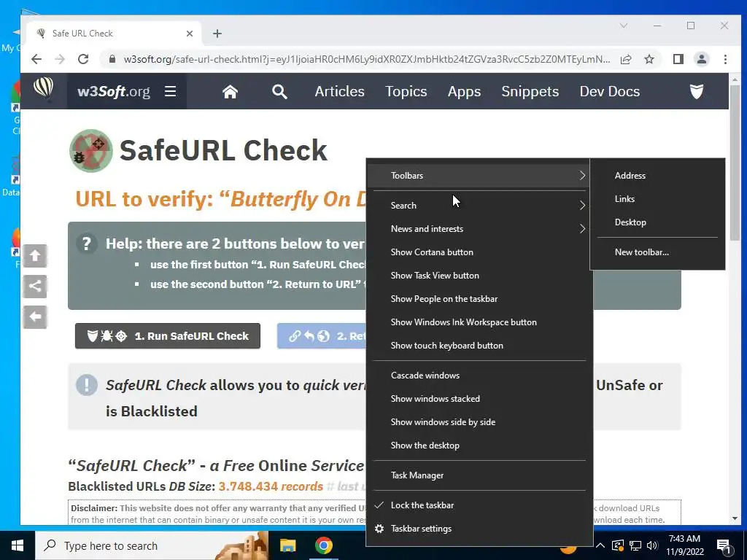Open the Windows Start button
747x560 pixels.
point(18,545)
